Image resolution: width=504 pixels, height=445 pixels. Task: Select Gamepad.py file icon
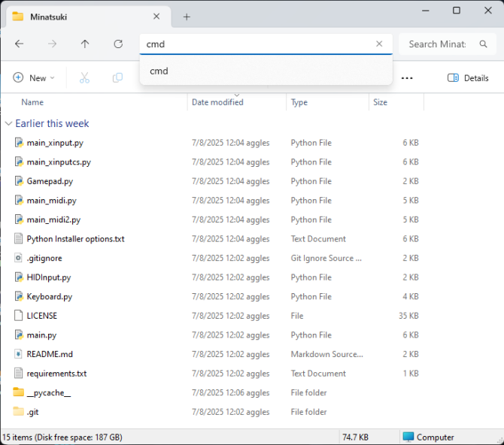(19, 181)
